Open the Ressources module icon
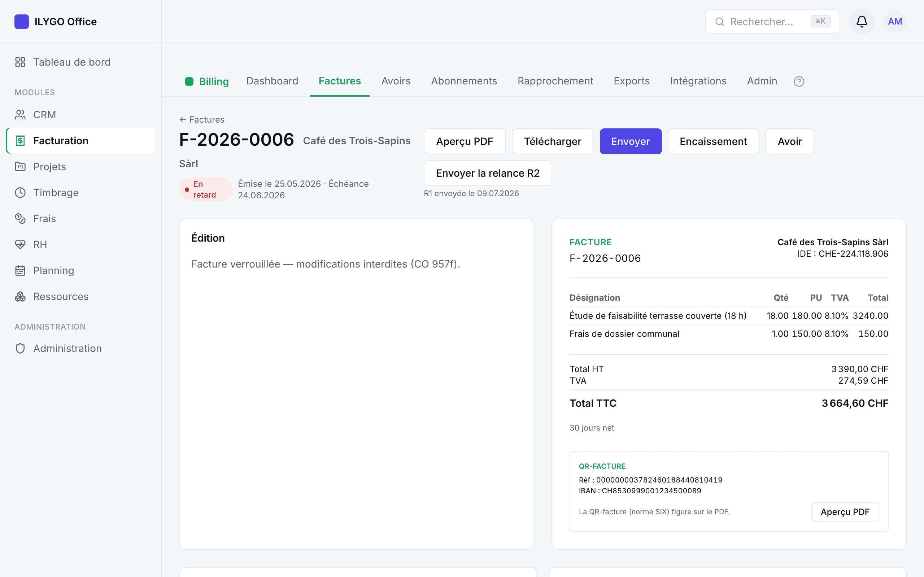 click(x=20, y=296)
